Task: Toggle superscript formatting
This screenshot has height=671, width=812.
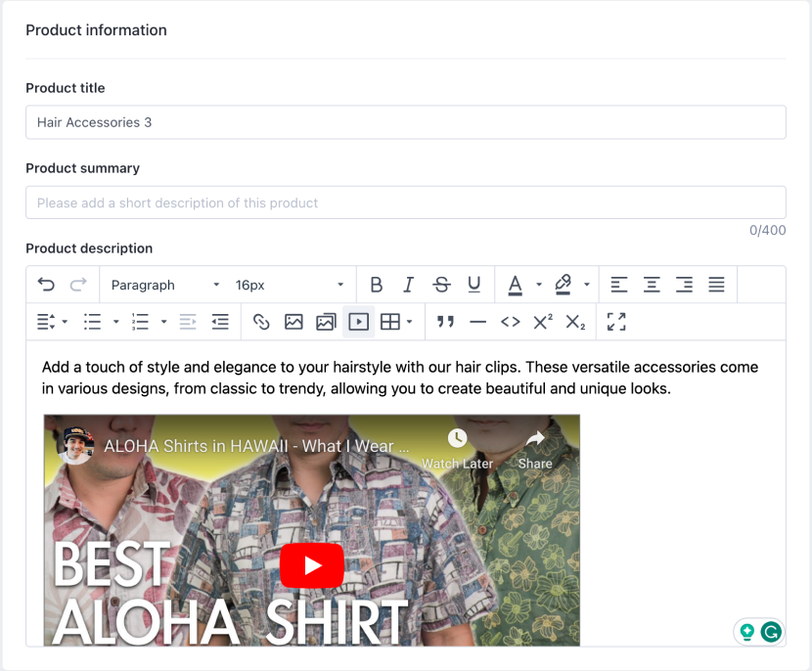Action: (543, 322)
